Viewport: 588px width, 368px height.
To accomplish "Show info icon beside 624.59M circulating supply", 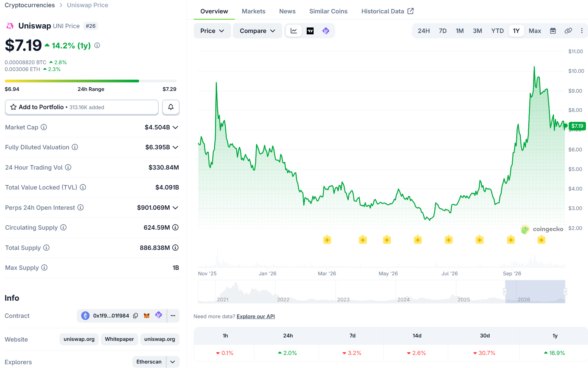I will tap(176, 227).
